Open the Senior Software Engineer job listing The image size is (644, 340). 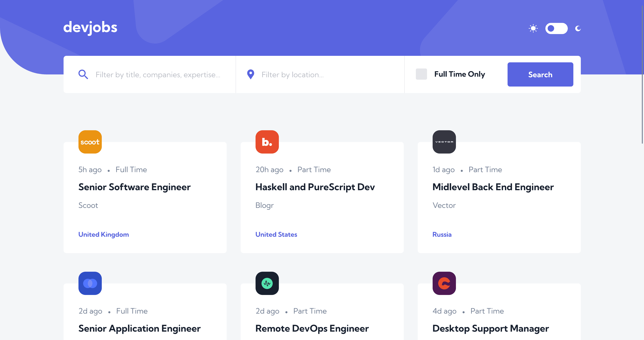(135, 187)
